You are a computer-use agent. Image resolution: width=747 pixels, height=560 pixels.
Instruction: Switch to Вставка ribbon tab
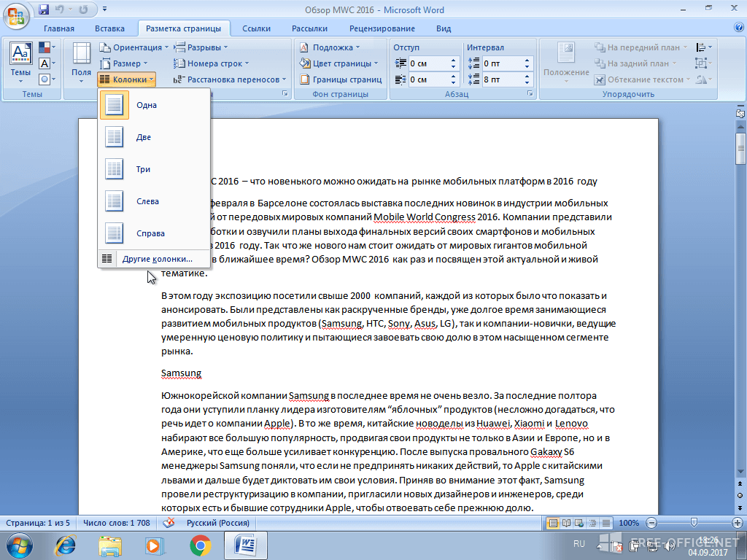pos(109,28)
